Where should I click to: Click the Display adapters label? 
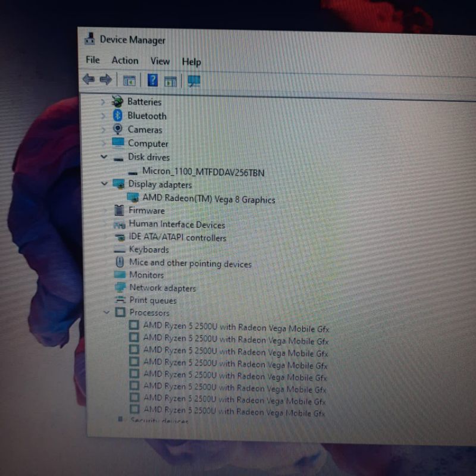[x=160, y=184]
